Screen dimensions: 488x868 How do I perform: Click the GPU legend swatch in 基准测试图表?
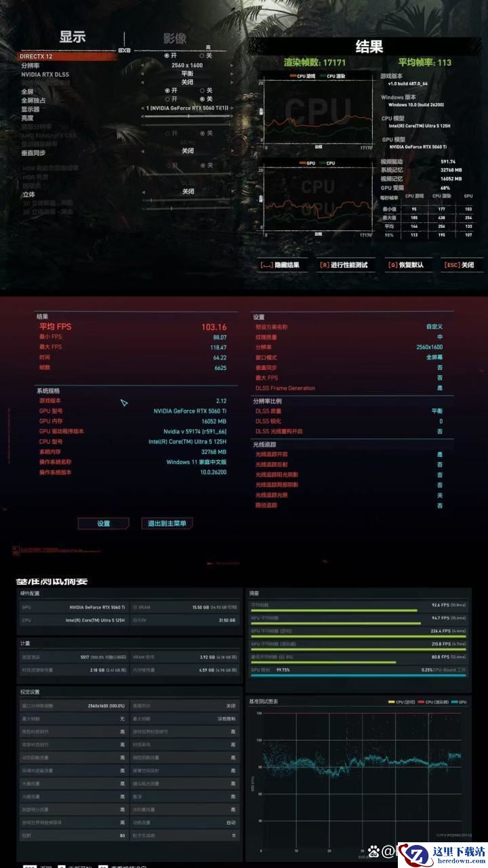pos(453,702)
